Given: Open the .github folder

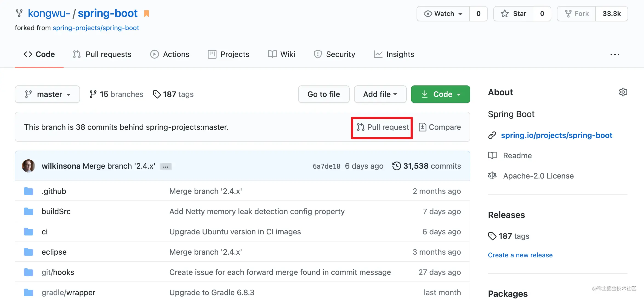Looking at the screenshot, I should point(54,191).
